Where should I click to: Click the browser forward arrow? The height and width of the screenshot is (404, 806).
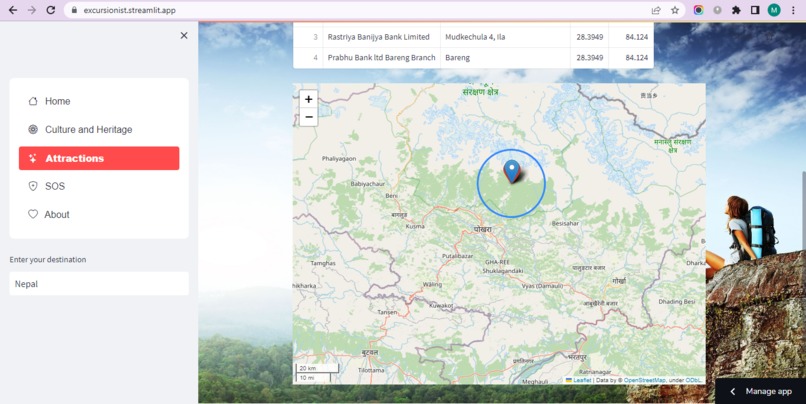[x=32, y=10]
